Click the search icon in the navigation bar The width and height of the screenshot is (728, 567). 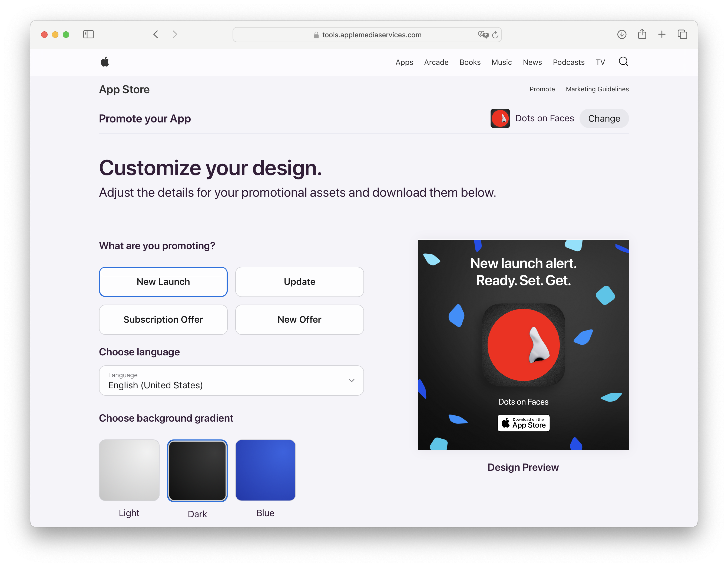623,62
